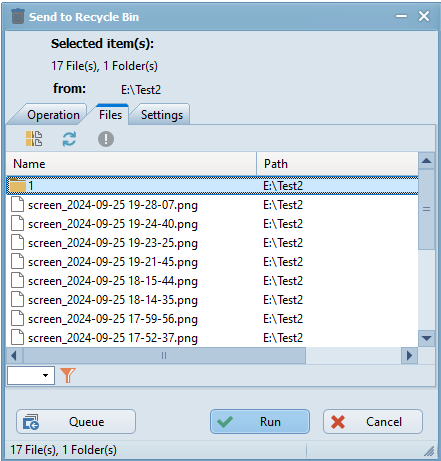
Task: Click the Queue button
Action: coord(76,422)
